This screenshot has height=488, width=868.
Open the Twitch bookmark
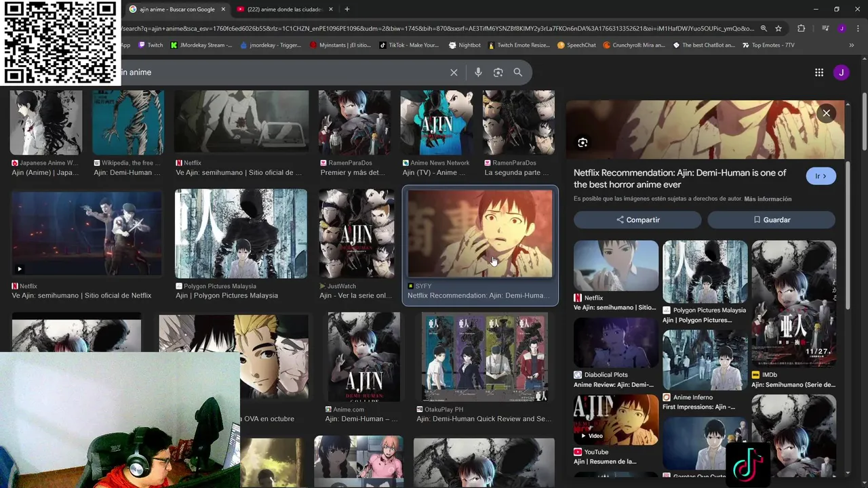151,45
